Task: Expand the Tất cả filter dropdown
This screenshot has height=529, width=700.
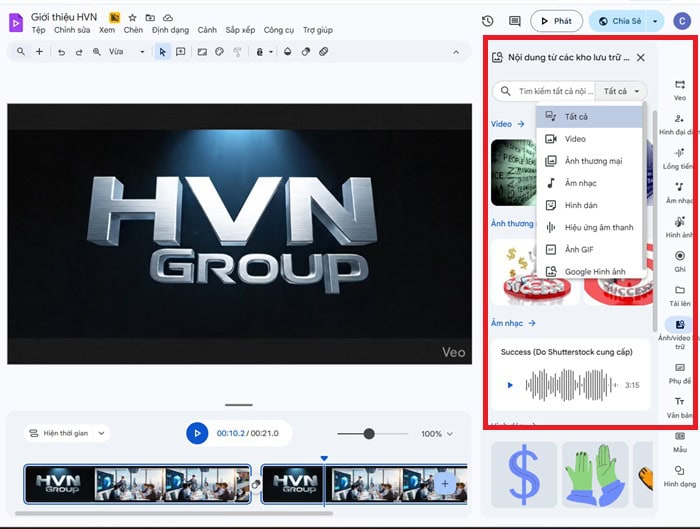Action: [623, 91]
